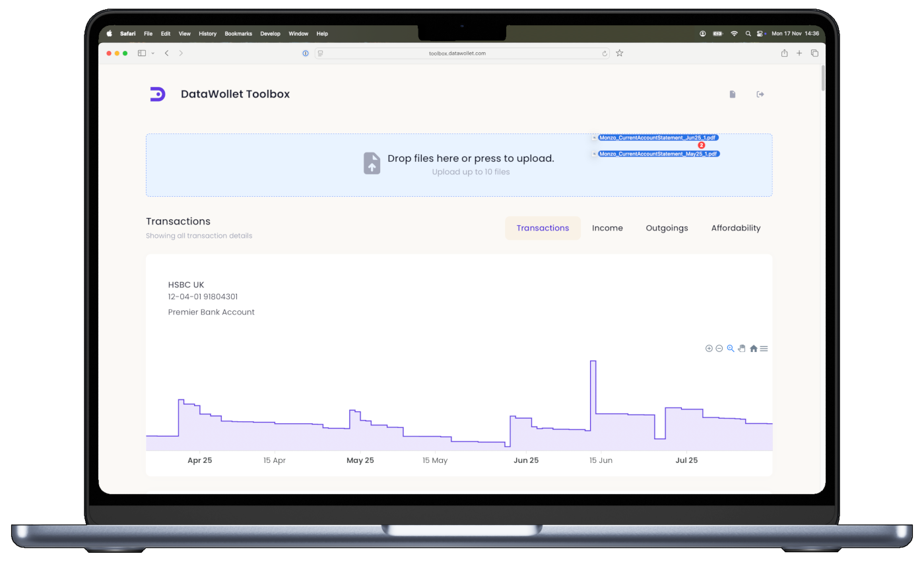The height and width of the screenshot is (562, 924).
Task: Click Upload up to 10 files text
Action: [471, 172]
